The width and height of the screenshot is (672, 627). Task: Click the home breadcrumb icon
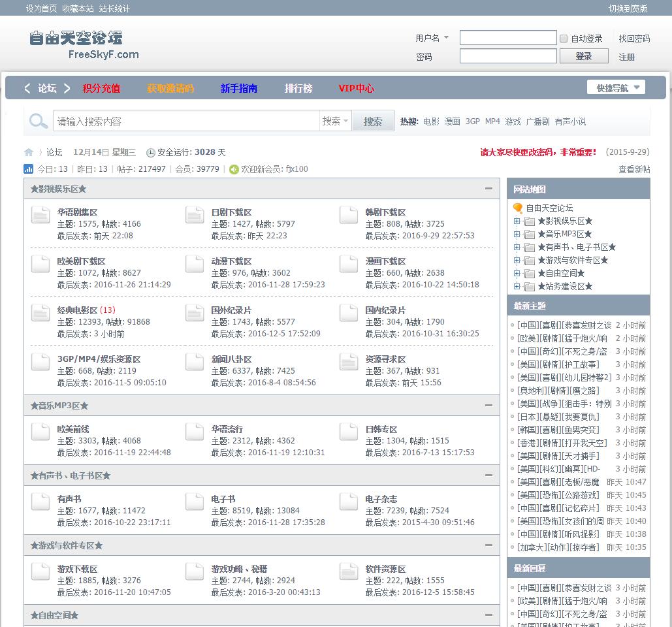(29, 152)
